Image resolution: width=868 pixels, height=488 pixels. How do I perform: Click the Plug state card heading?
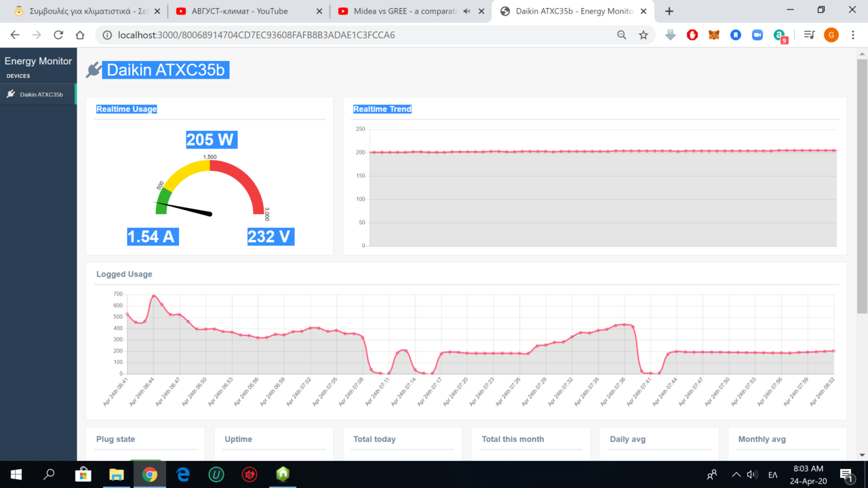[115, 439]
